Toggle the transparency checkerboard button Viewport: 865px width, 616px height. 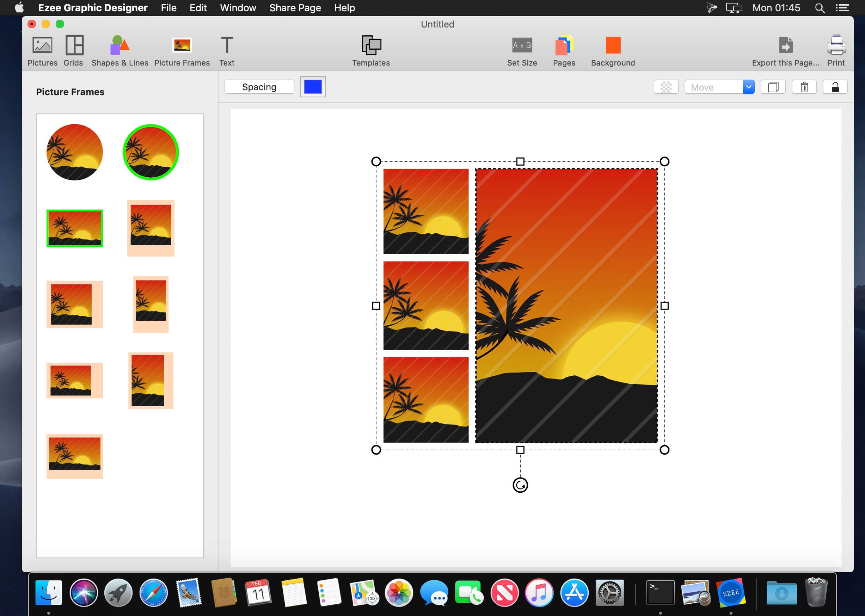[666, 87]
